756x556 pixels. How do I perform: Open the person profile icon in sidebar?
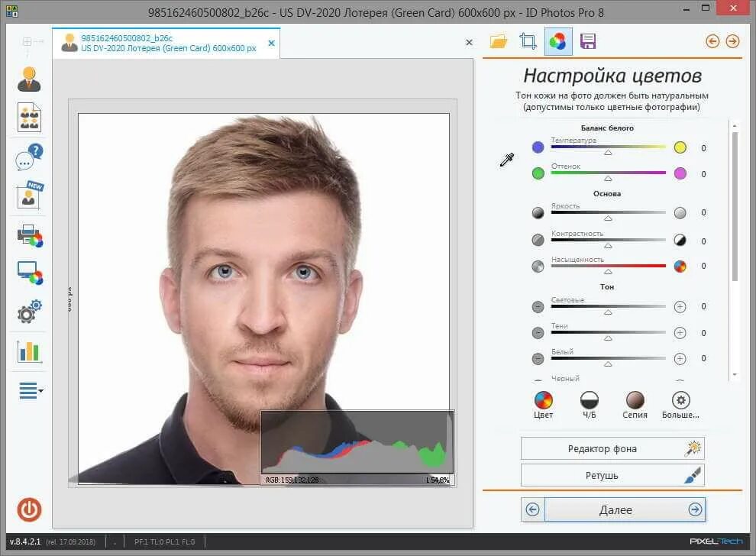29,79
